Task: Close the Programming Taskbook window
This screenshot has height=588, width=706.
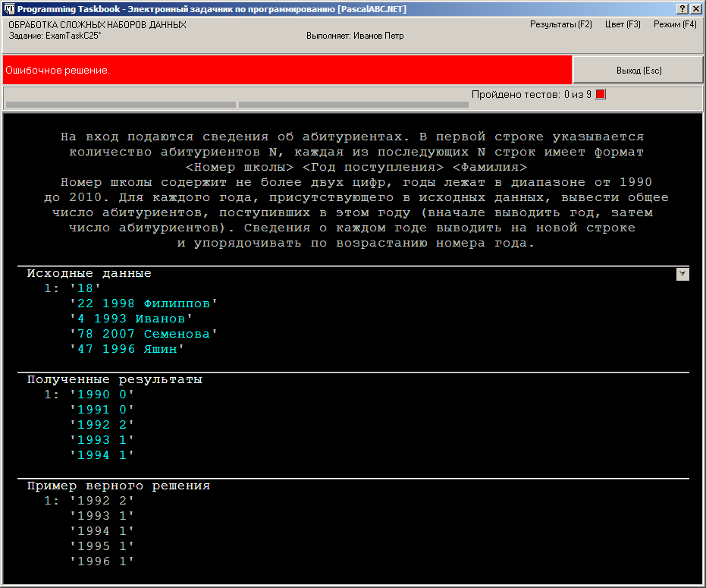Action: [x=695, y=8]
